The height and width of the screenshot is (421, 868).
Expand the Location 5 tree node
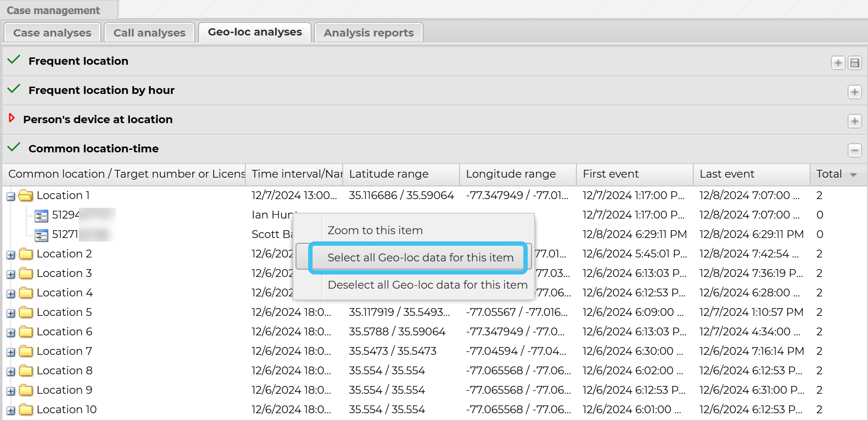(11, 313)
